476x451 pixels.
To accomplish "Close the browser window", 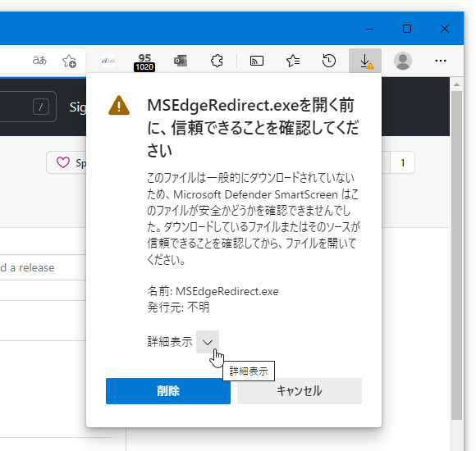I will point(445,29).
